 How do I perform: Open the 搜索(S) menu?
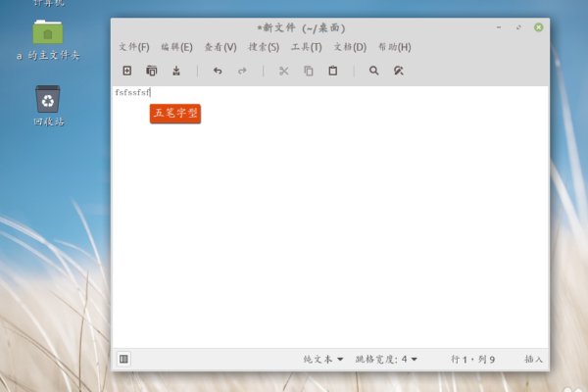coord(264,47)
